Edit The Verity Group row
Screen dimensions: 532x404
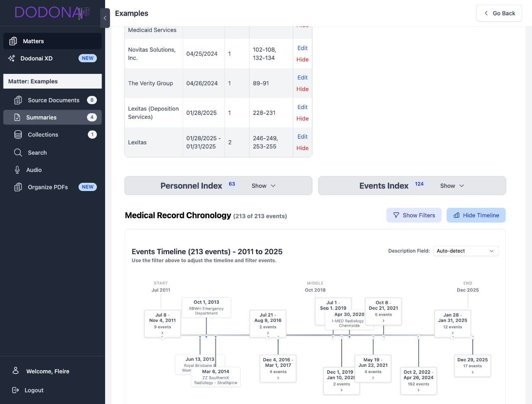click(x=302, y=78)
